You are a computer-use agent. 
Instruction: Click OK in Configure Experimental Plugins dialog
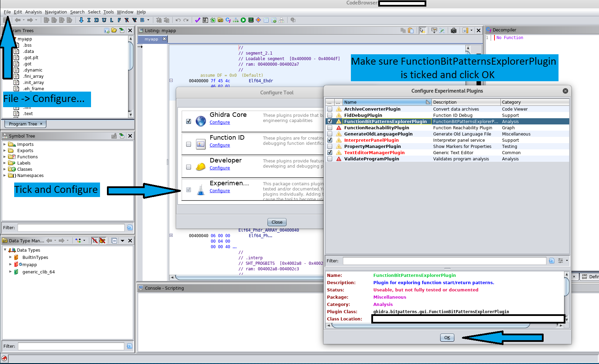point(447,338)
